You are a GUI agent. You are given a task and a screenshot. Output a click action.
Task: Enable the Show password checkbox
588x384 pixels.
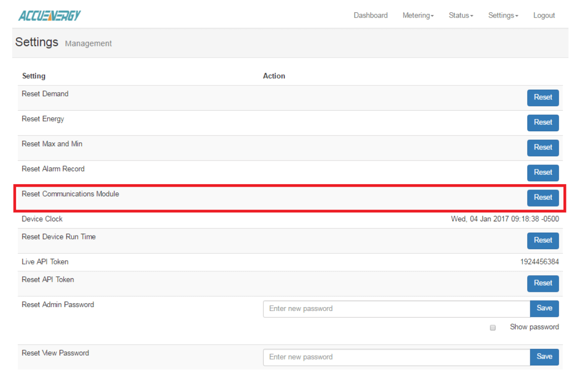coord(493,328)
